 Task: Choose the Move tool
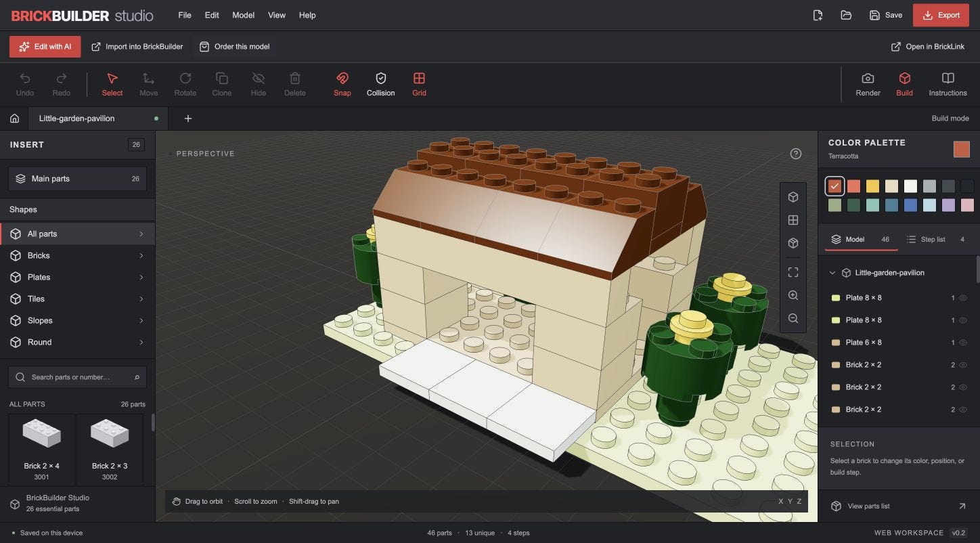click(x=149, y=85)
